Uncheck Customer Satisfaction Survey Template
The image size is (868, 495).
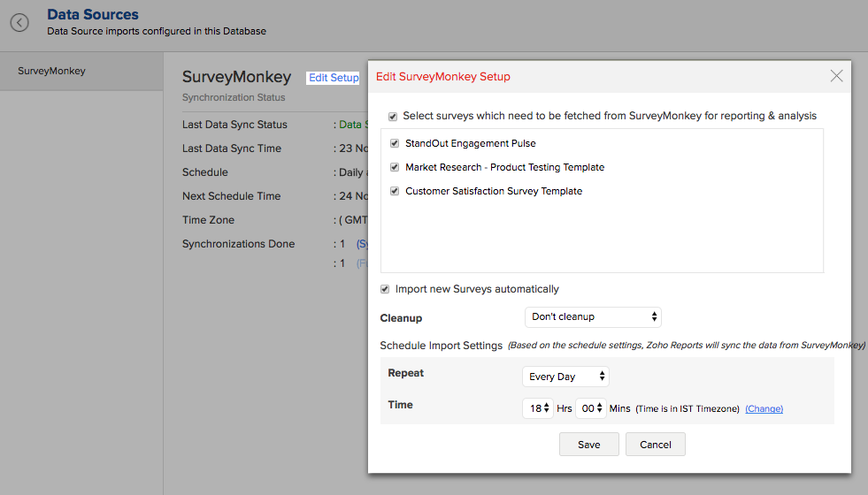tap(394, 191)
